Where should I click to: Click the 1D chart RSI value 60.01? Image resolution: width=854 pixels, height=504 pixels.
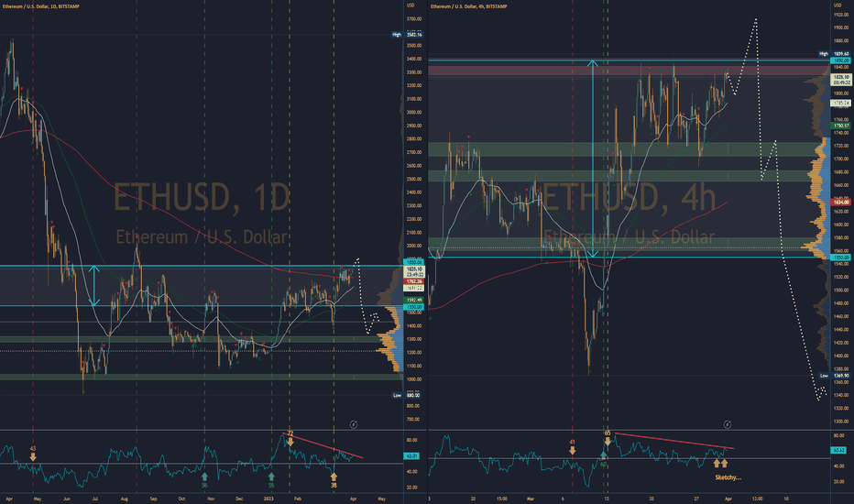pyautogui.click(x=411, y=456)
